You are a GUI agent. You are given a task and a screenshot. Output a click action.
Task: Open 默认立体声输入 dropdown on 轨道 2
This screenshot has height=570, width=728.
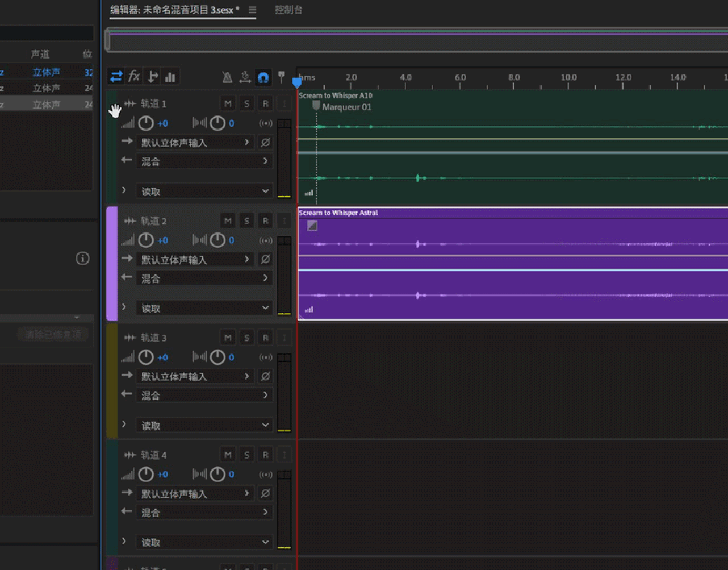[195, 259]
